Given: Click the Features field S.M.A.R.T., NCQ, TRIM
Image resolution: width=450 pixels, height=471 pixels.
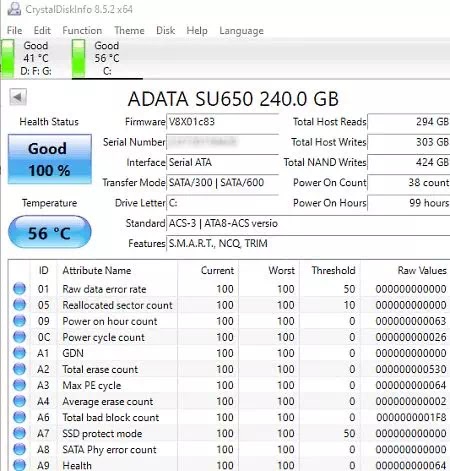Looking at the screenshot, I should click(308, 244).
